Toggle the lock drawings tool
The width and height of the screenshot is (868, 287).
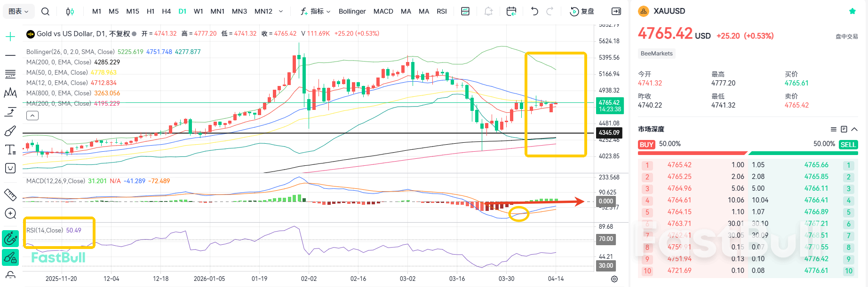10,257
